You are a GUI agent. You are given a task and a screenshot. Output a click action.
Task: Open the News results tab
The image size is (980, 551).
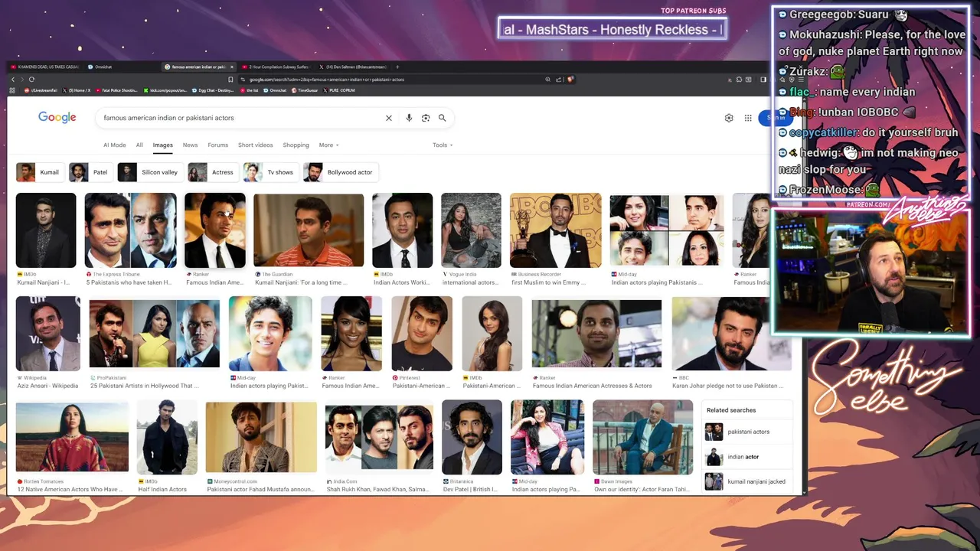[x=190, y=145]
